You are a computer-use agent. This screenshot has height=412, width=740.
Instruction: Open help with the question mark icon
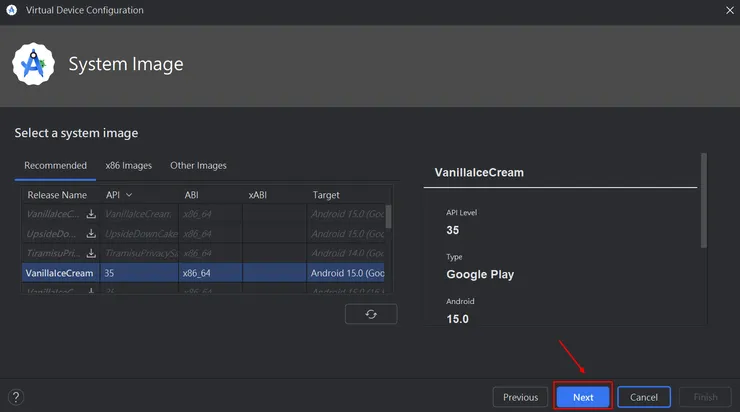(16, 397)
